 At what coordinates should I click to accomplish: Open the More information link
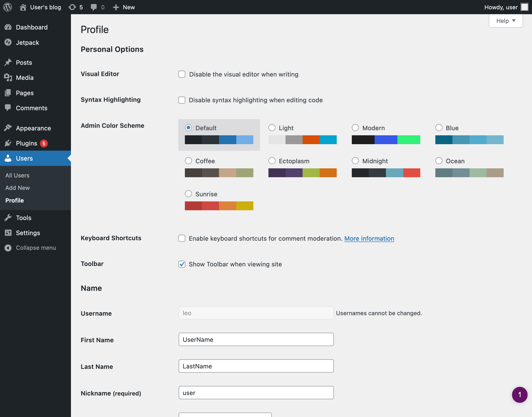pos(369,238)
